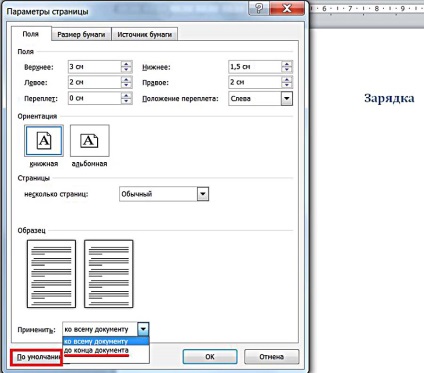The image size is (424, 373).
Task: Increase the Переплет value with up arrow
Action: pos(126,95)
